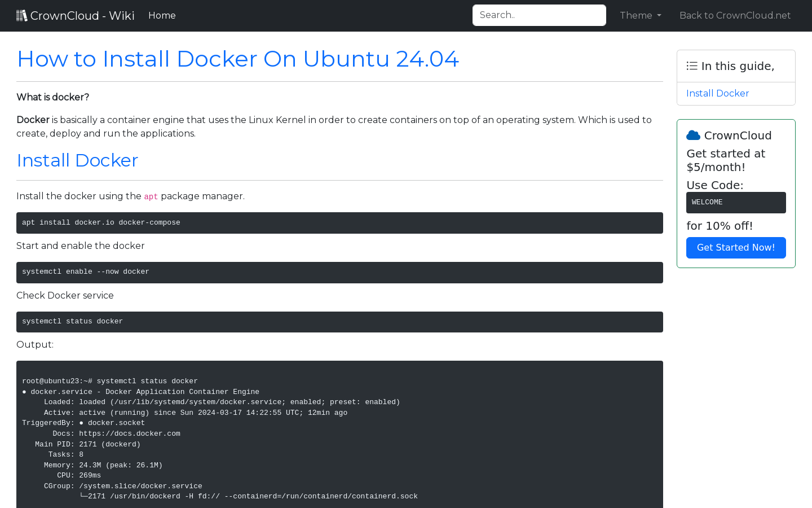Screen dimensions: 812x508
Task: Click the blue cloud icon beside CrownCloud
Action: click(693, 134)
